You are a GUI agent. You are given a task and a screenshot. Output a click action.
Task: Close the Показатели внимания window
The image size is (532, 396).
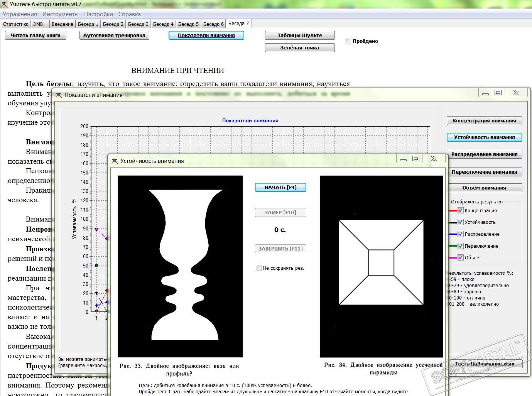point(516,93)
